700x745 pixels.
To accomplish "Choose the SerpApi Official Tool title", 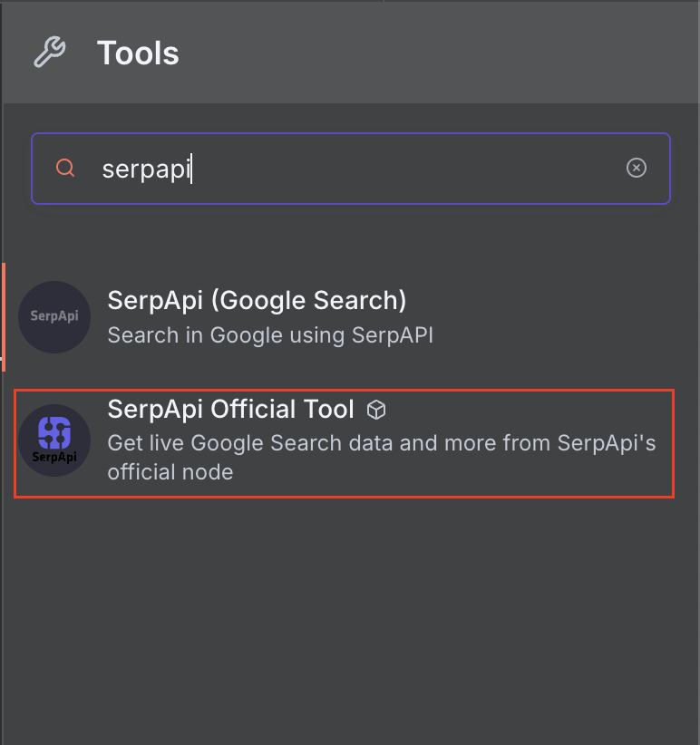I will pyautogui.click(x=230, y=410).
